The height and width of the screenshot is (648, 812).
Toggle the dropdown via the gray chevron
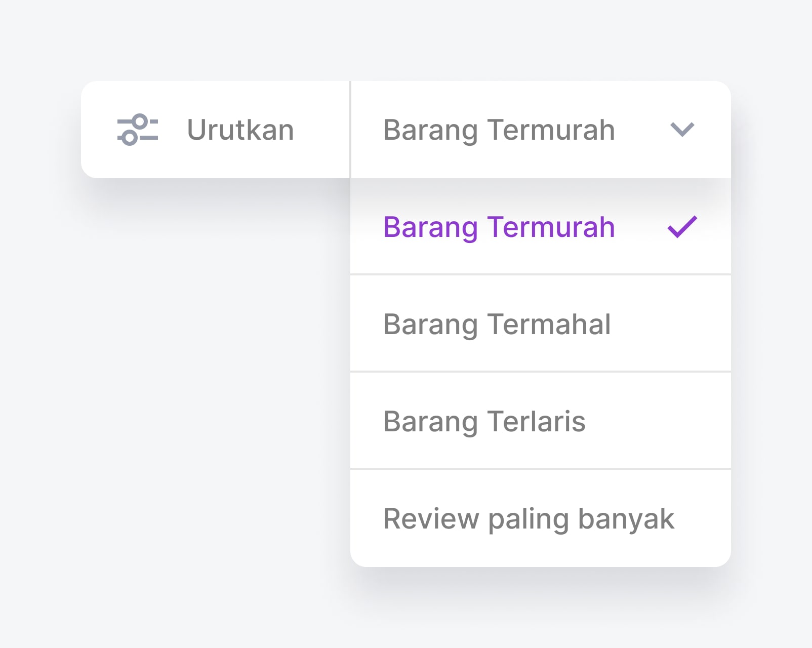682,130
